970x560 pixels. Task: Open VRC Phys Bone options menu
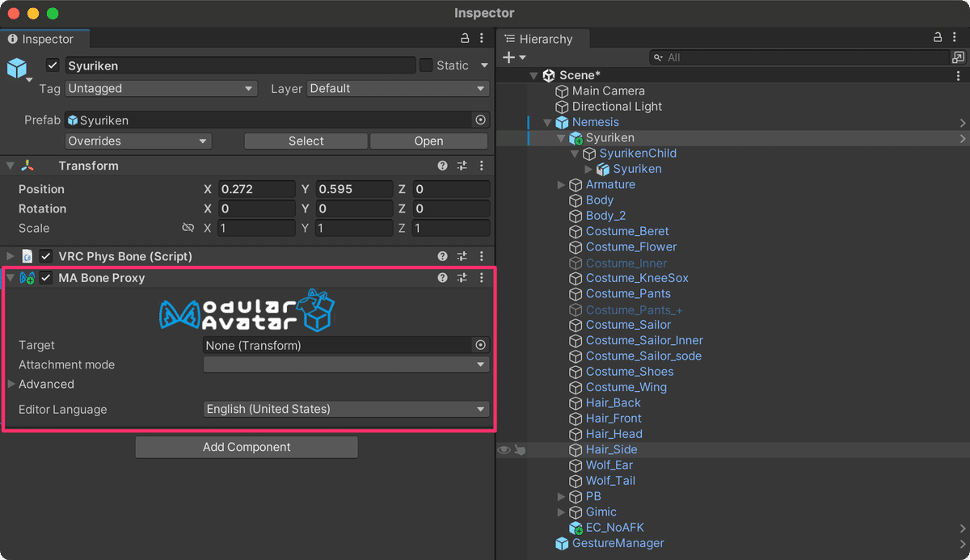tap(482, 256)
